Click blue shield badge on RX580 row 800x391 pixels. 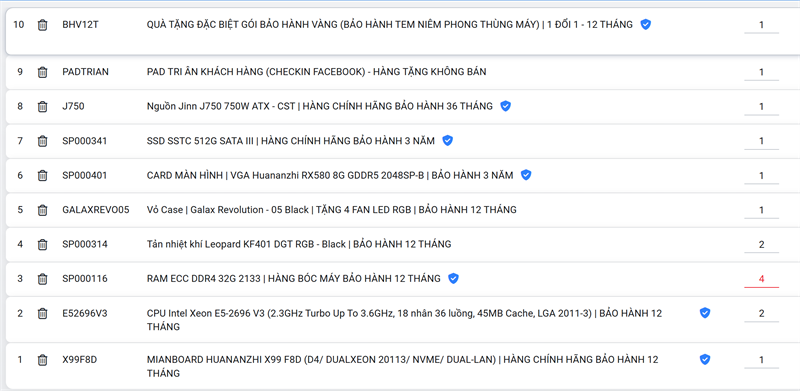pos(526,175)
